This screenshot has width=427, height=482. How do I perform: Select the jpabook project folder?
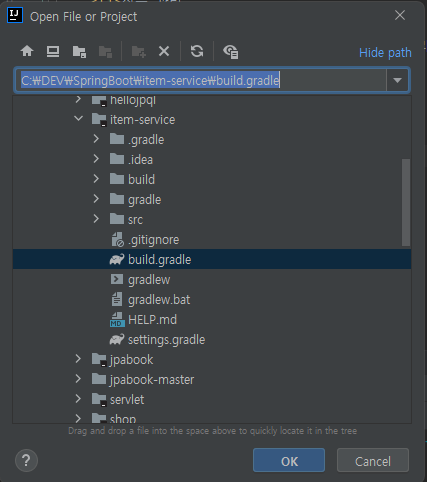[x=212, y=359]
